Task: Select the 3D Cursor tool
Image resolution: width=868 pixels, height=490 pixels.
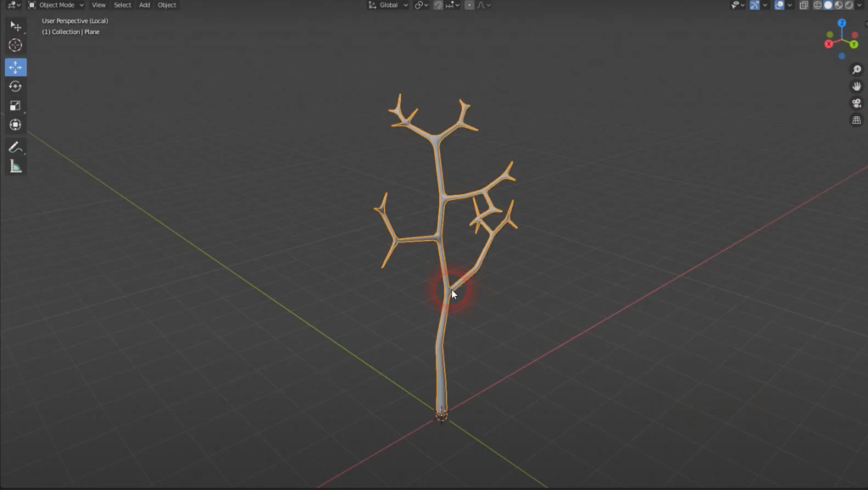Action: click(15, 45)
